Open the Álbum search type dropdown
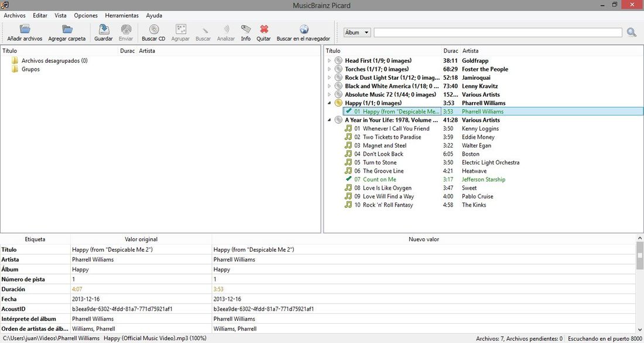This screenshot has height=343, width=644. (x=357, y=32)
